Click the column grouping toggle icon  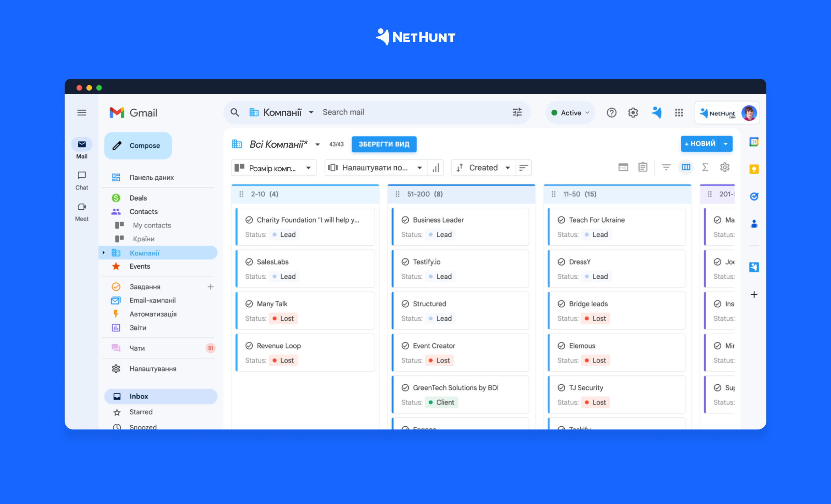[x=686, y=168]
